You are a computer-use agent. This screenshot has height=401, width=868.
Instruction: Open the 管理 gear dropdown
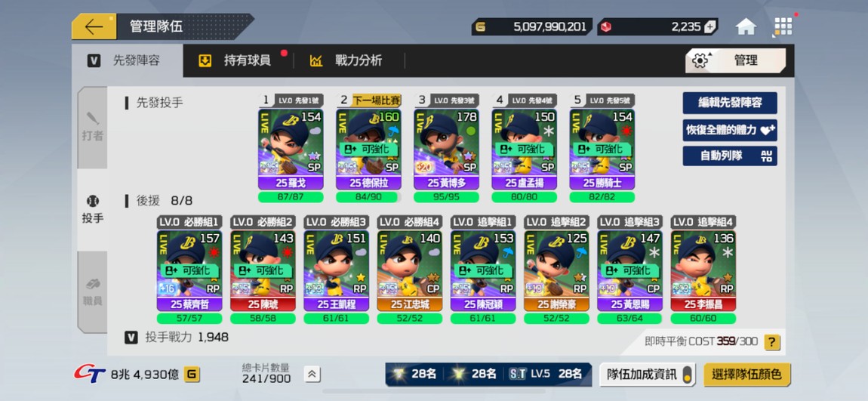pyautogui.click(x=735, y=60)
